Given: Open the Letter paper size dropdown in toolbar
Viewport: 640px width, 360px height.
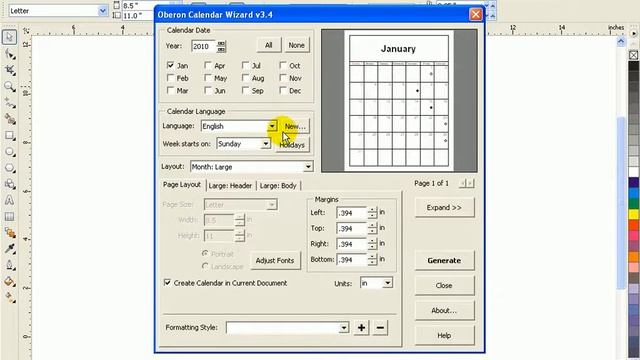Looking at the screenshot, I should coord(102,11).
